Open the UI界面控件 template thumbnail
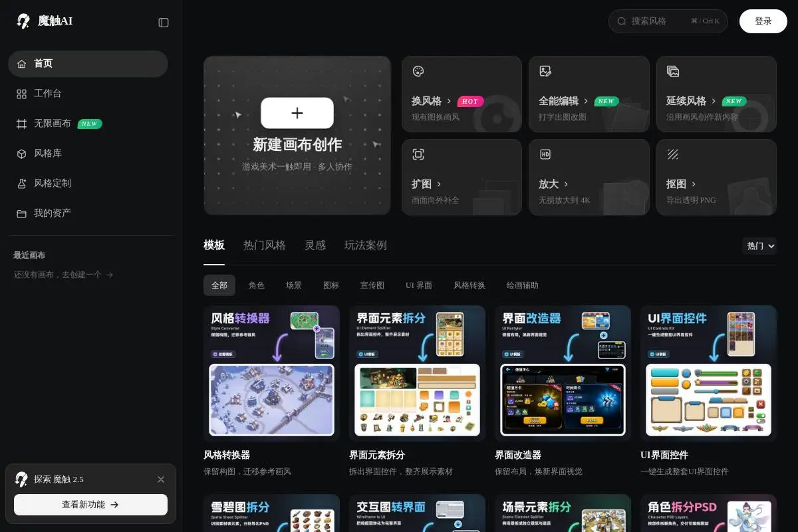This screenshot has height=532, width=798. click(x=708, y=373)
